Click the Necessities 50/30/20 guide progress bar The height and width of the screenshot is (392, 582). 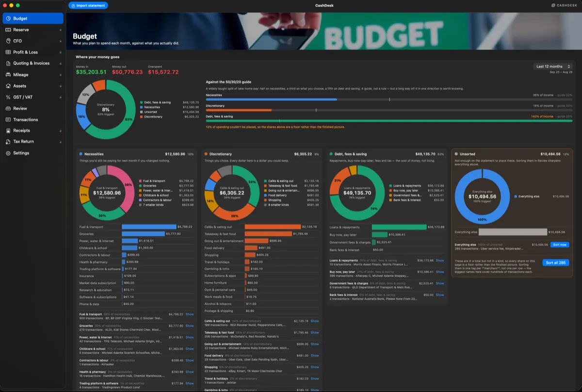(x=389, y=99)
